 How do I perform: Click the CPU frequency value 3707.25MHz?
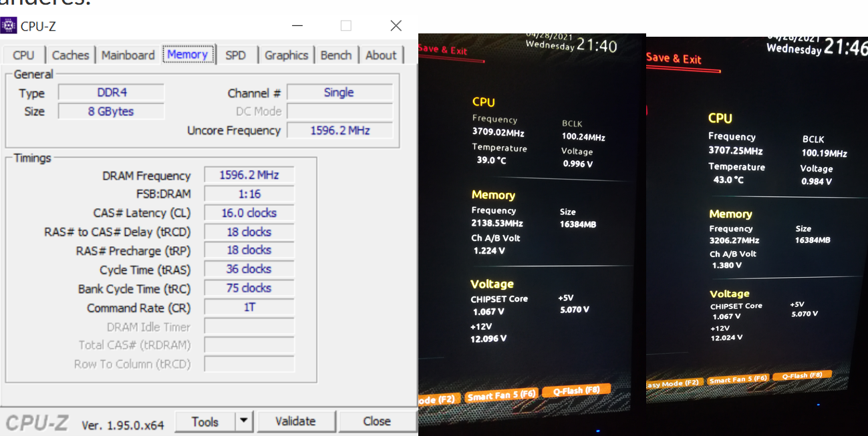tap(736, 151)
